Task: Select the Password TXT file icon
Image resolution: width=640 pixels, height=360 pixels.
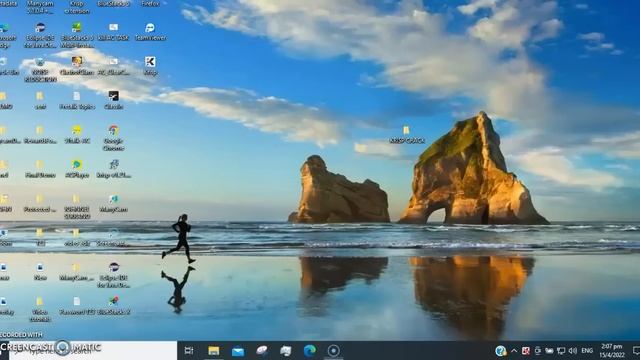Action: (x=77, y=306)
